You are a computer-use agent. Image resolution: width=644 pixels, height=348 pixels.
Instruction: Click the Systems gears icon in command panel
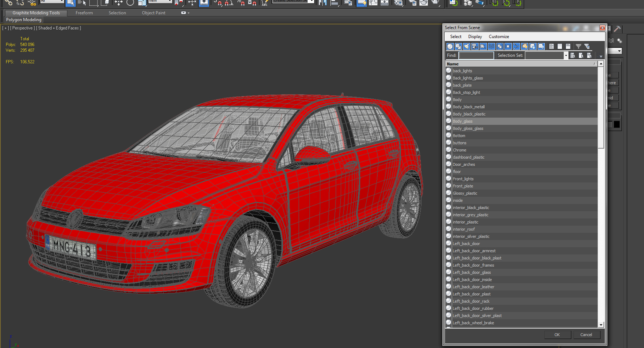point(620,40)
